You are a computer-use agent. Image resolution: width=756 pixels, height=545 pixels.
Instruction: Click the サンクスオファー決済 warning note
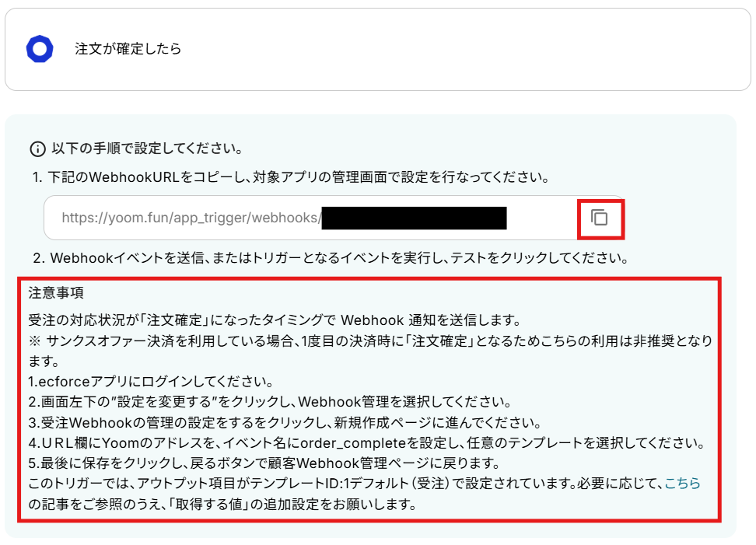[370, 351]
